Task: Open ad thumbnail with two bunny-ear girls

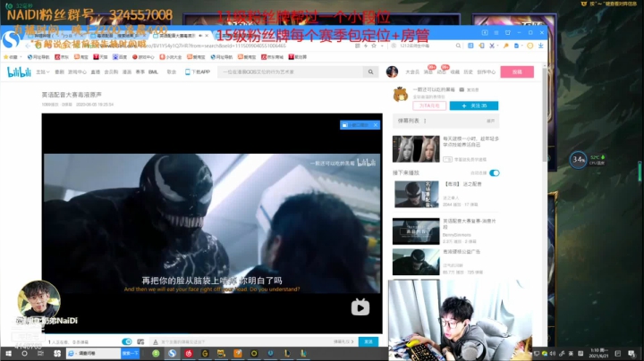Action: [416, 148]
